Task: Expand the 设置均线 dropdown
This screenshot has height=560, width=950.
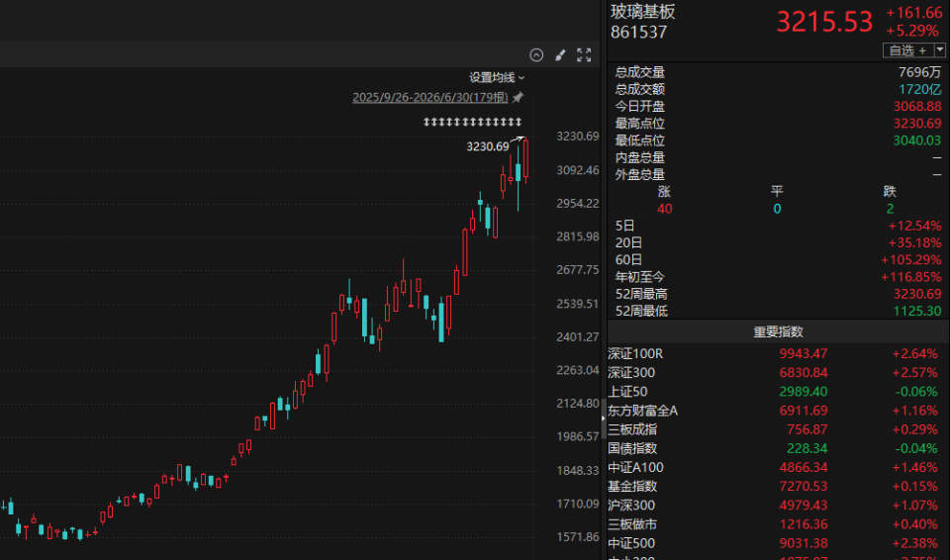Action: 497,77
